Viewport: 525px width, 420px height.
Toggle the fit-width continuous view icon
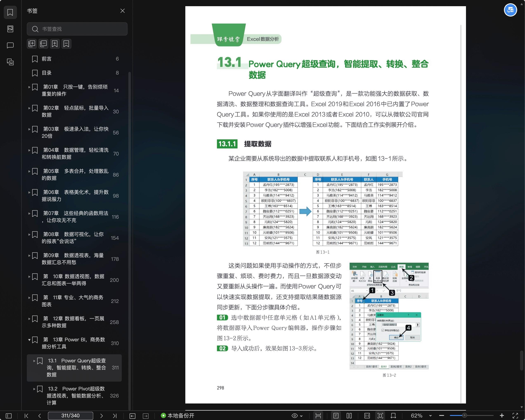tap(318, 416)
